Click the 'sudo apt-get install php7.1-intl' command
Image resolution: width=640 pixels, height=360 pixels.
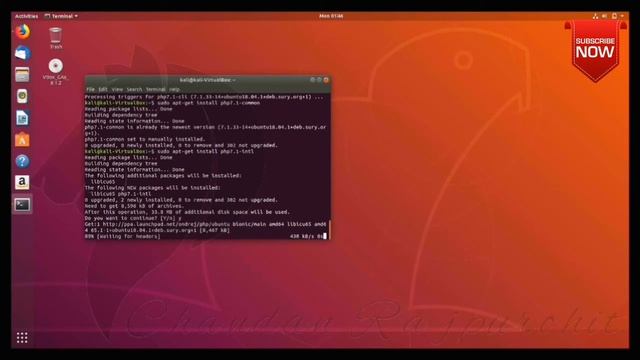click(x=205, y=151)
